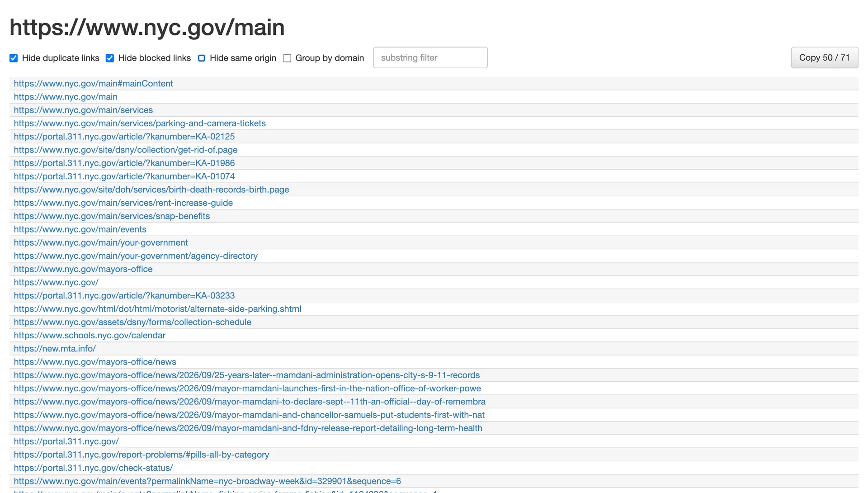
Task: Open the https://portal.311.nyc.gov/ link
Action: pyautogui.click(x=66, y=442)
